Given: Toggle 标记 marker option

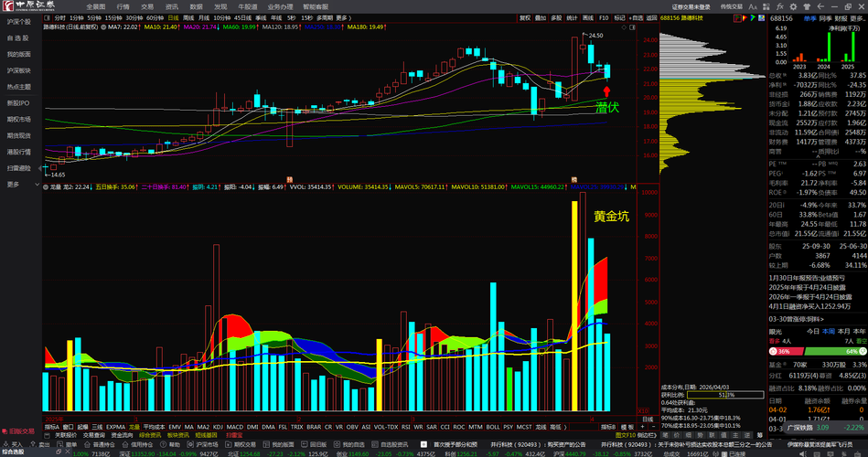Looking at the screenshot, I should 619,18.
